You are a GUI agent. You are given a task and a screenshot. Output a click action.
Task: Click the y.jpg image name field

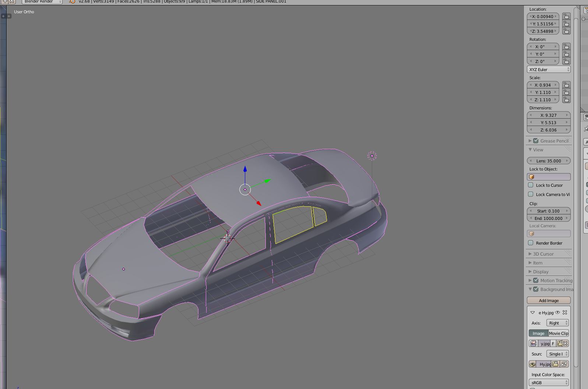pyautogui.click(x=544, y=343)
